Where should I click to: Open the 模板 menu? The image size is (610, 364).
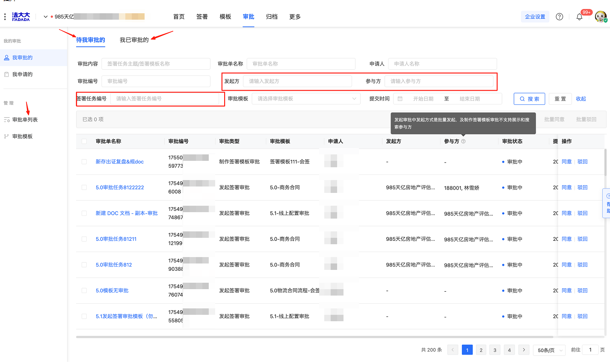pos(225,17)
